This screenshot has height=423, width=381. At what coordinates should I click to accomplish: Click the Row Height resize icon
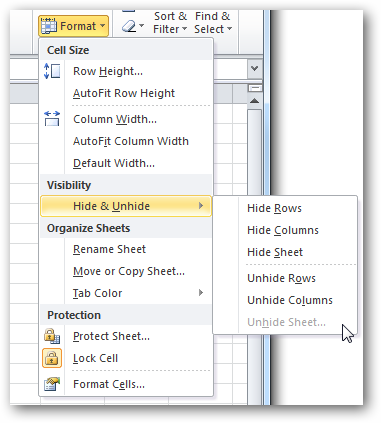52,71
